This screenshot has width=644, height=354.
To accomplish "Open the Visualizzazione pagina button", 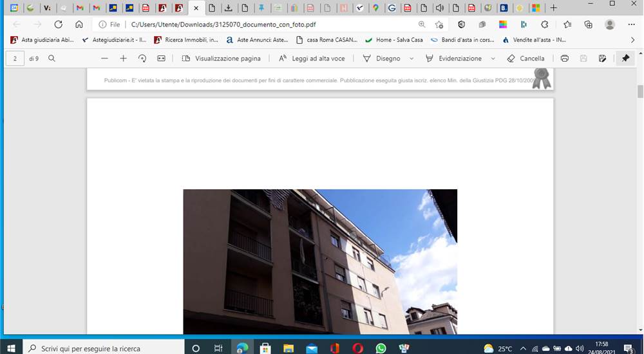I will coord(222,59).
